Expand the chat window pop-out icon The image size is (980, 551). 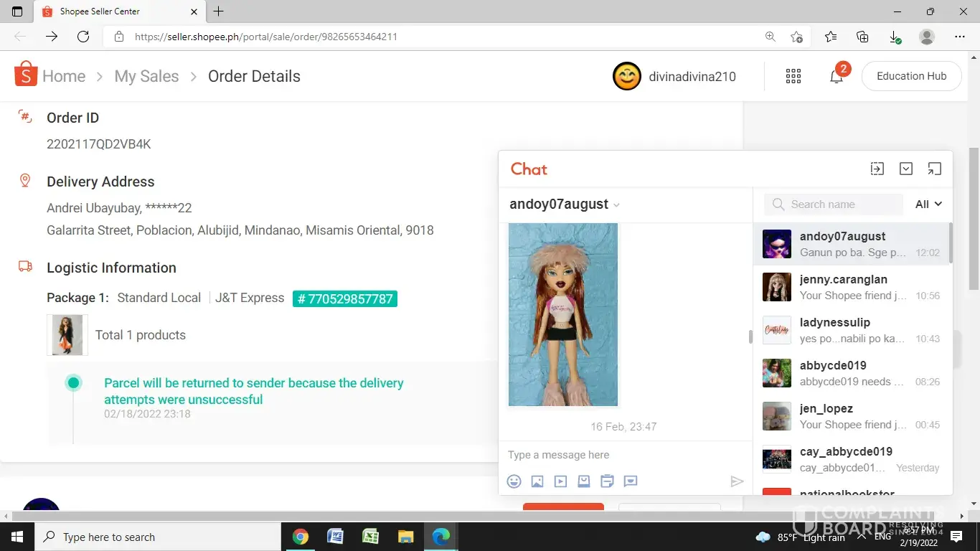tap(934, 169)
